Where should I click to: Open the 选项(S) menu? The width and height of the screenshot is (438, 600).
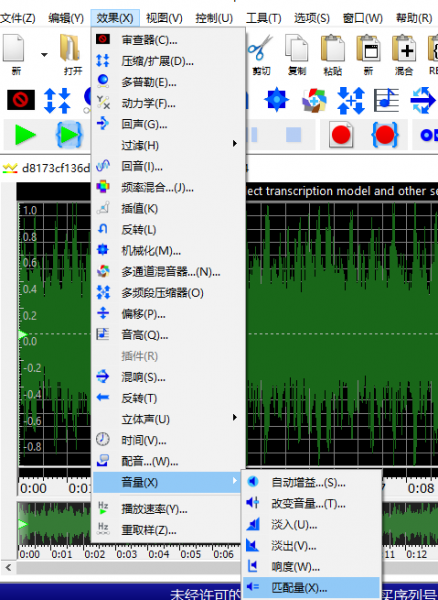(x=312, y=18)
